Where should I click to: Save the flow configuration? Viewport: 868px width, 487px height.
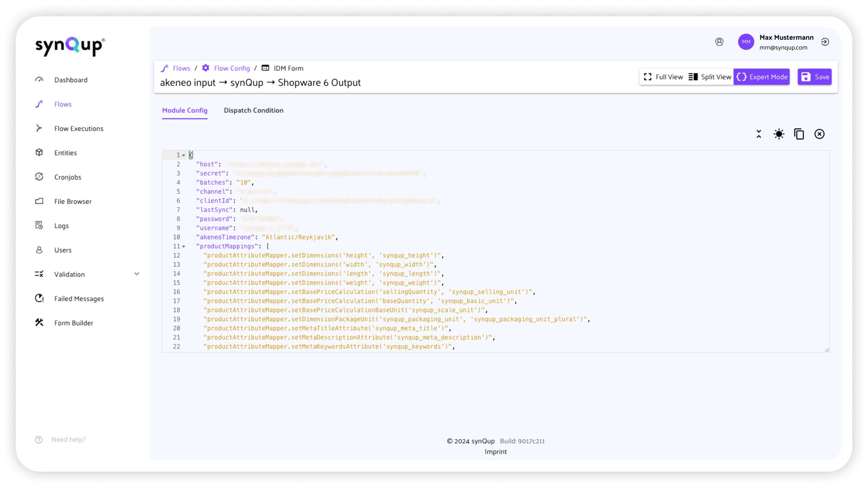814,77
